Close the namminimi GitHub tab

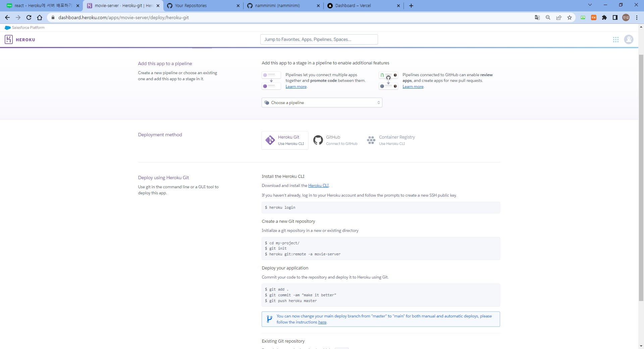click(x=318, y=6)
